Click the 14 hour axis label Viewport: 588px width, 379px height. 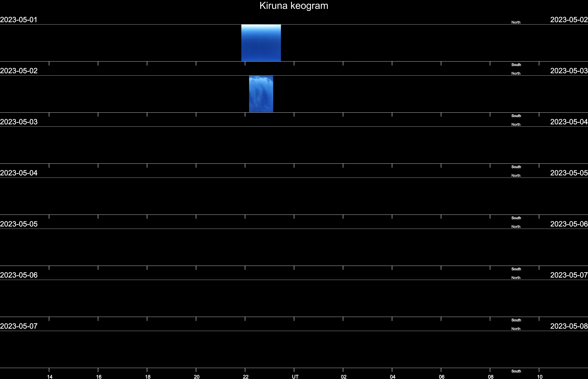pos(50,377)
